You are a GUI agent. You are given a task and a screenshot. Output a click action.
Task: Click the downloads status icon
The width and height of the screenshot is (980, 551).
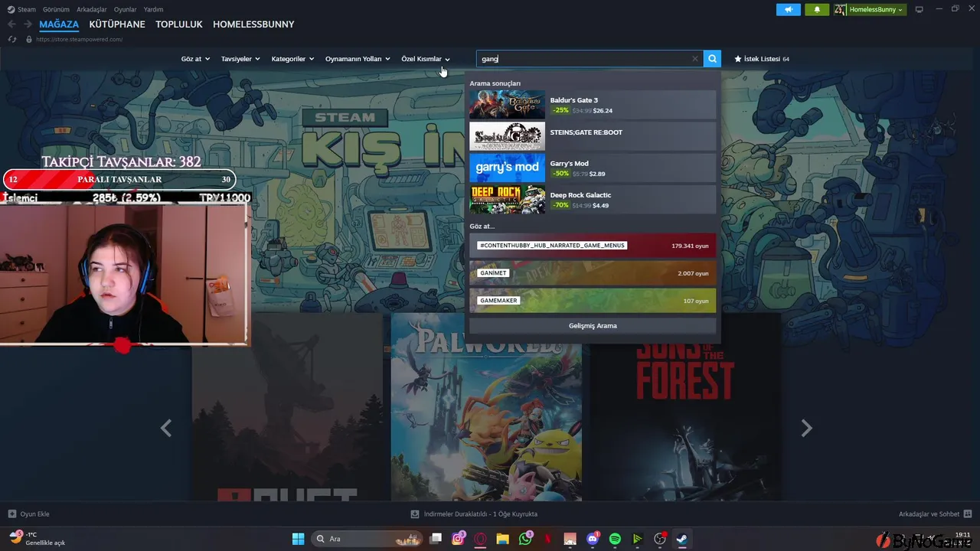tap(415, 514)
